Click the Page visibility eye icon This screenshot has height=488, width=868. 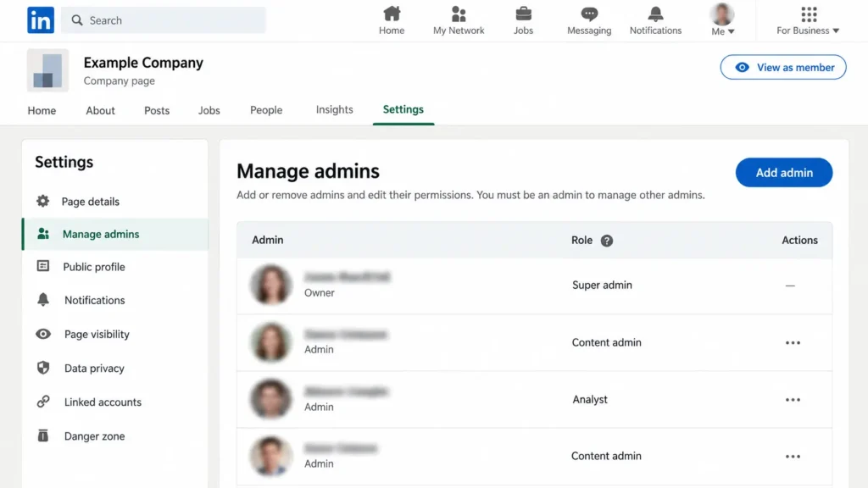(43, 334)
